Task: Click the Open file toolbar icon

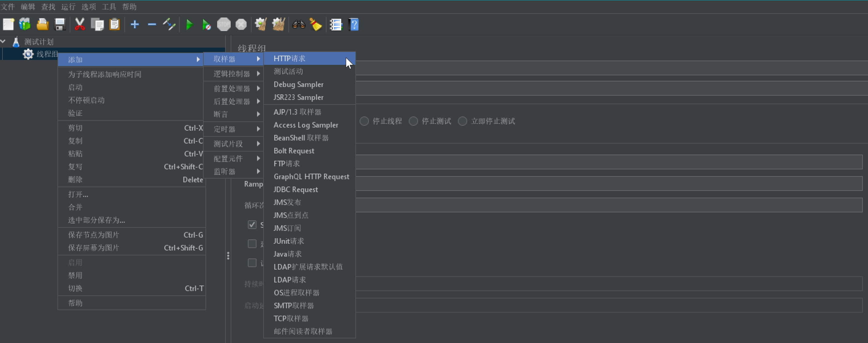Action: point(43,24)
